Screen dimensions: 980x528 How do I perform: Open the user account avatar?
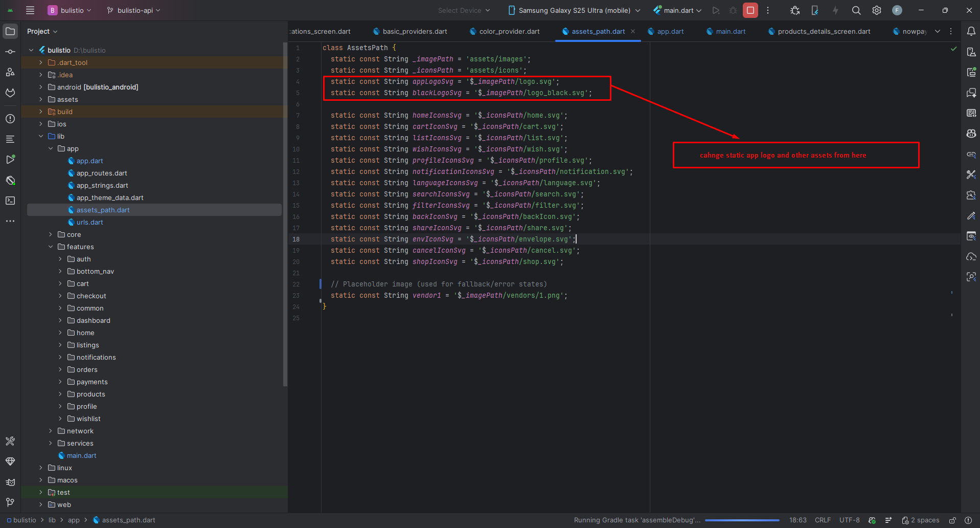pos(897,10)
